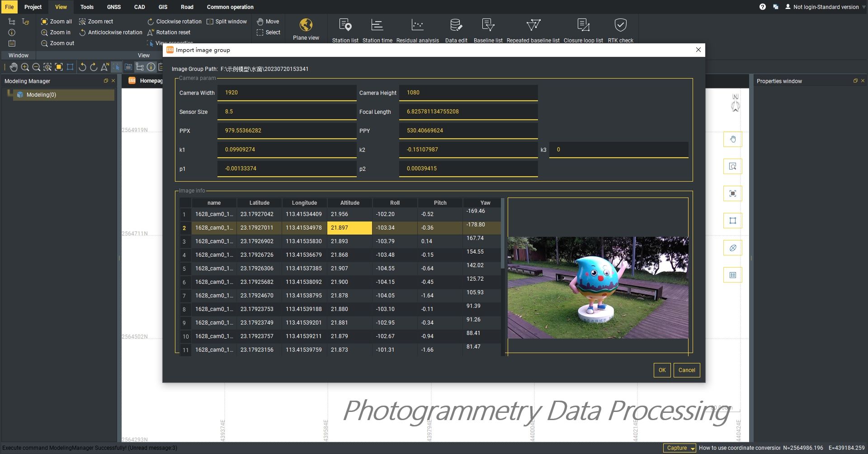
Task: Toggle the info circle icon in quick toolbar
Action: tap(151, 67)
